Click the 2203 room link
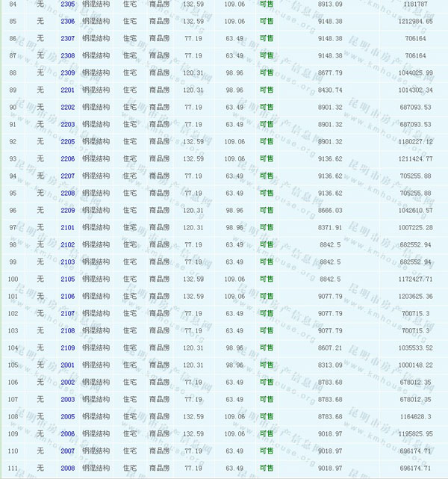The image size is (448, 479). [x=67, y=124]
